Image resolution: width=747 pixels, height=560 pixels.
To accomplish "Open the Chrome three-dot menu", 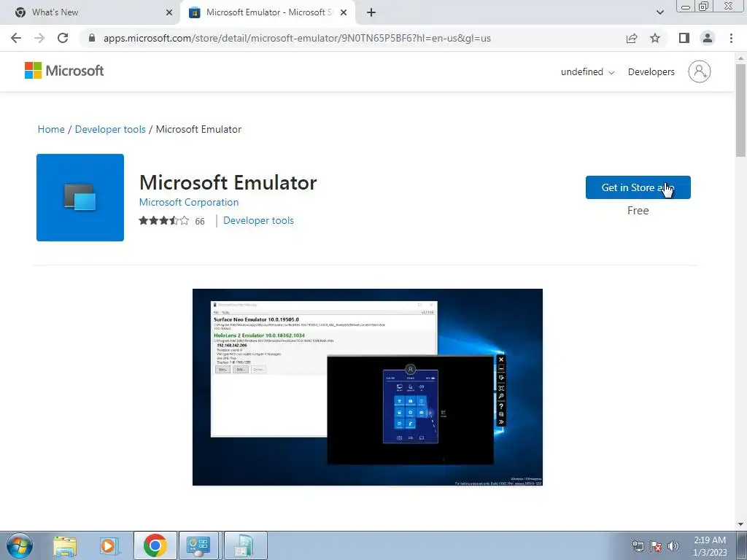I will (731, 38).
